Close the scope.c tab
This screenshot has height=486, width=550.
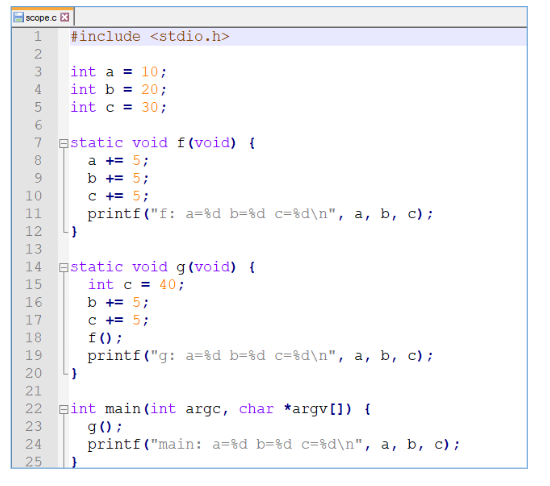[x=65, y=17]
